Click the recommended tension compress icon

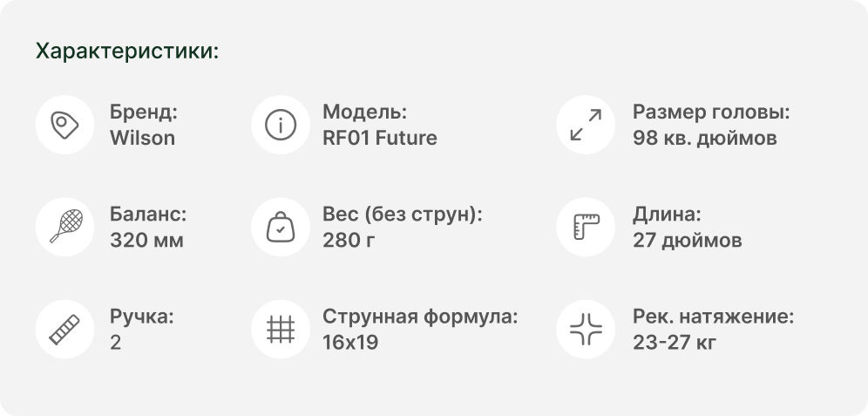pyautogui.click(x=585, y=330)
